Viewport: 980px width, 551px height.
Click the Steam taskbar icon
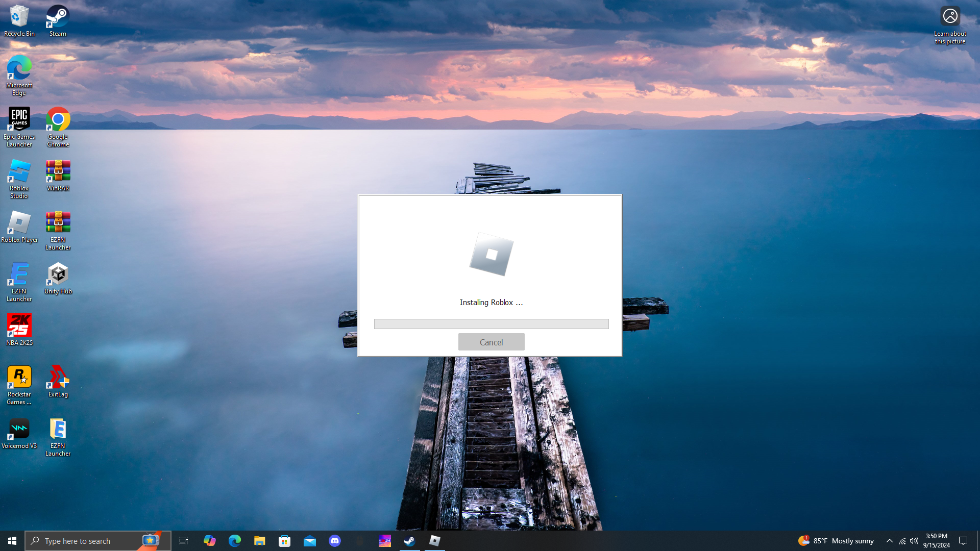pyautogui.click(x=409, y=541)
